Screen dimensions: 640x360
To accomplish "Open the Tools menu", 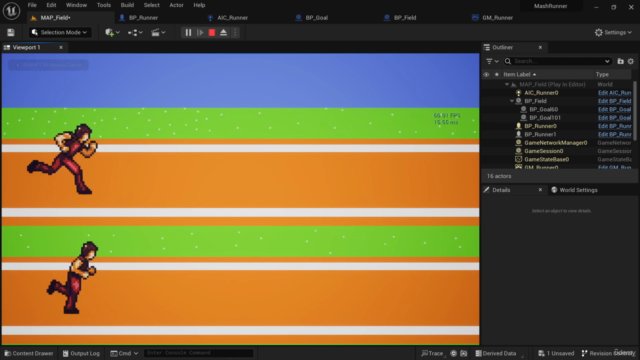I will [104, 5].
